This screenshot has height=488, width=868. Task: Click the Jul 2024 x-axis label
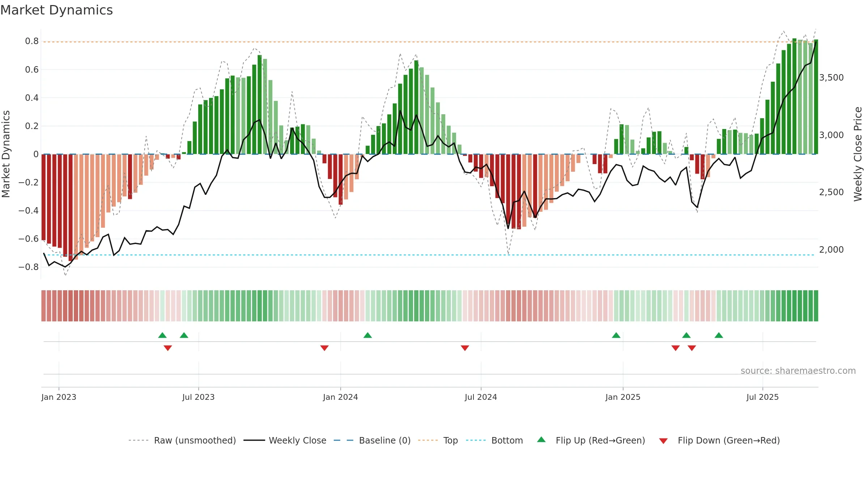point(481,397)
